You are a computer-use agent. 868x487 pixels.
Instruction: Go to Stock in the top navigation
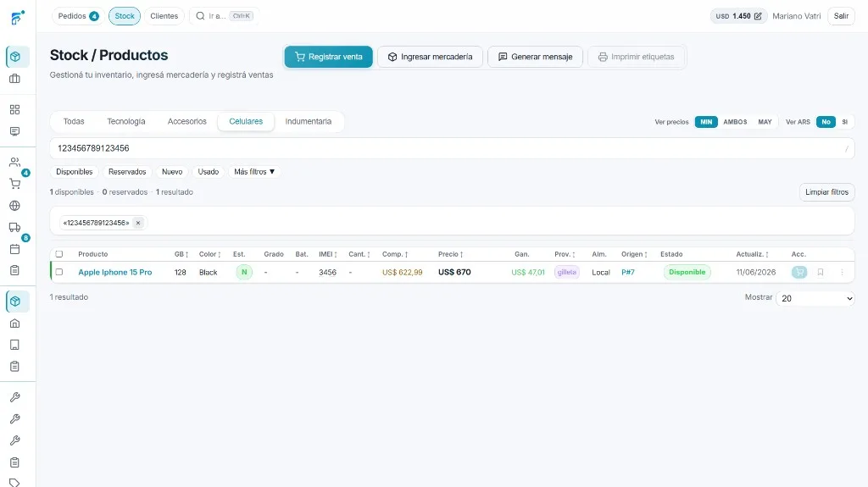point(125,16)
